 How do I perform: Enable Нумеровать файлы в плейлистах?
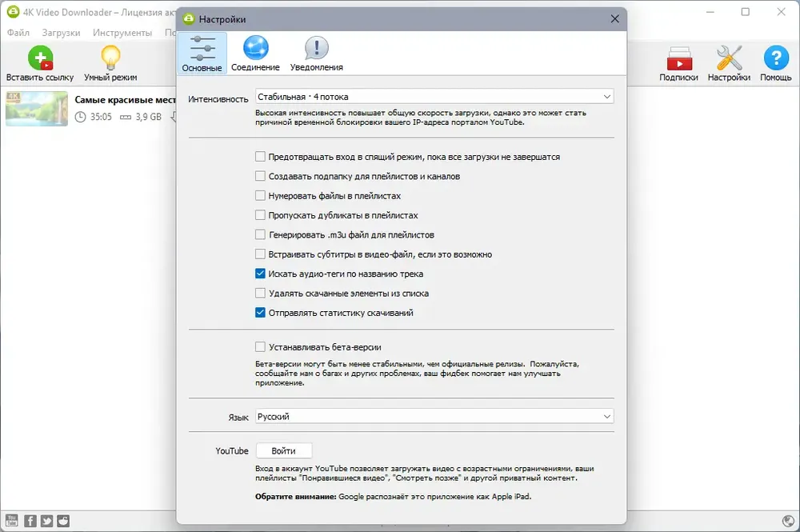[x=260, y=195]
